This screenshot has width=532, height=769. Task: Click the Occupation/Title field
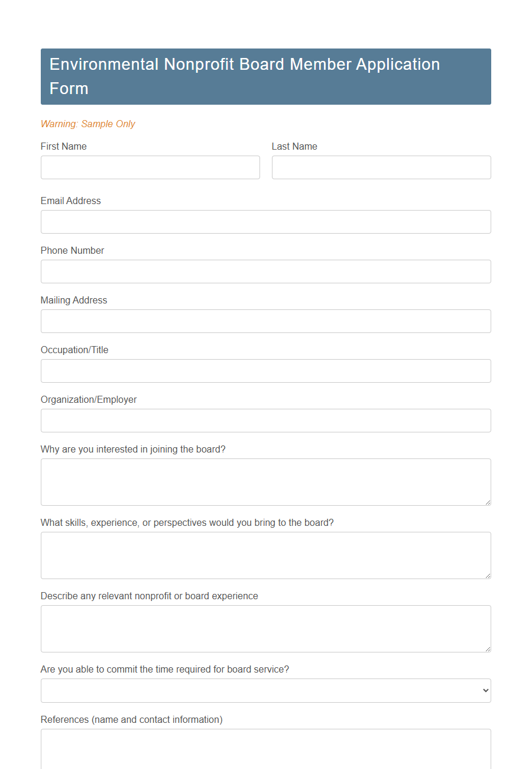(265, 371)
